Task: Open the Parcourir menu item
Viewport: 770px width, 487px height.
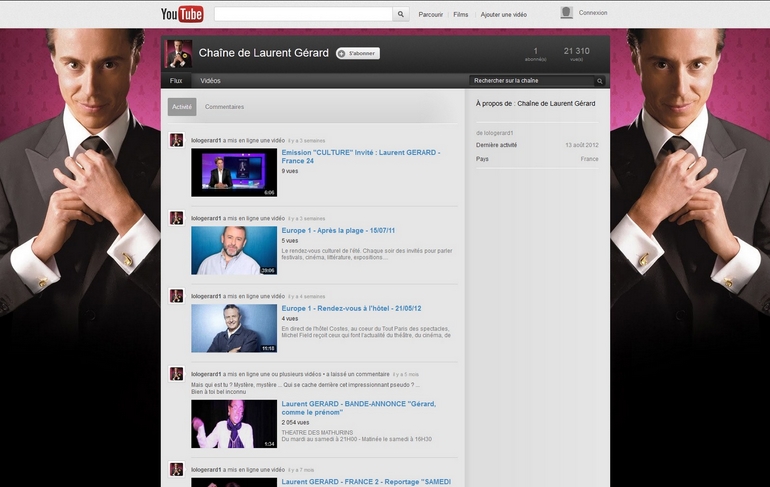Action: 431,15
